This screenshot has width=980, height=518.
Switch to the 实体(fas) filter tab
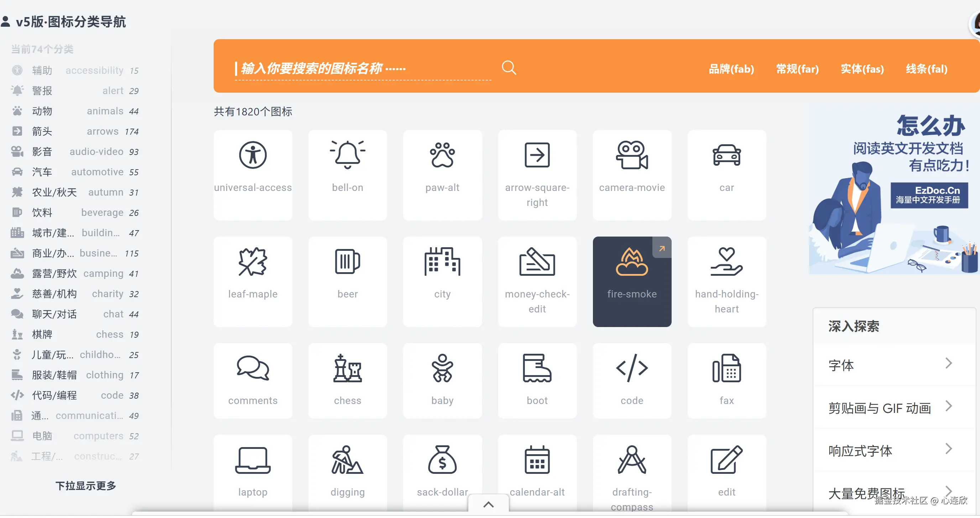(x=862, y=69)
